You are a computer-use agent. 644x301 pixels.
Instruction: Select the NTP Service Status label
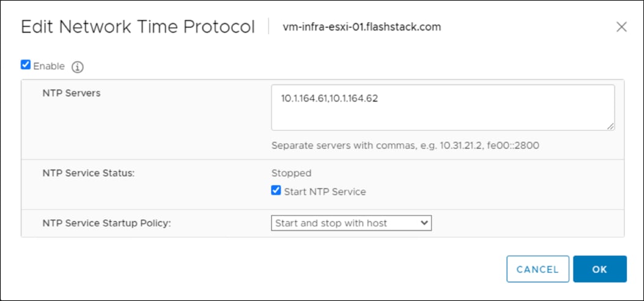click(x=88, y=173)
